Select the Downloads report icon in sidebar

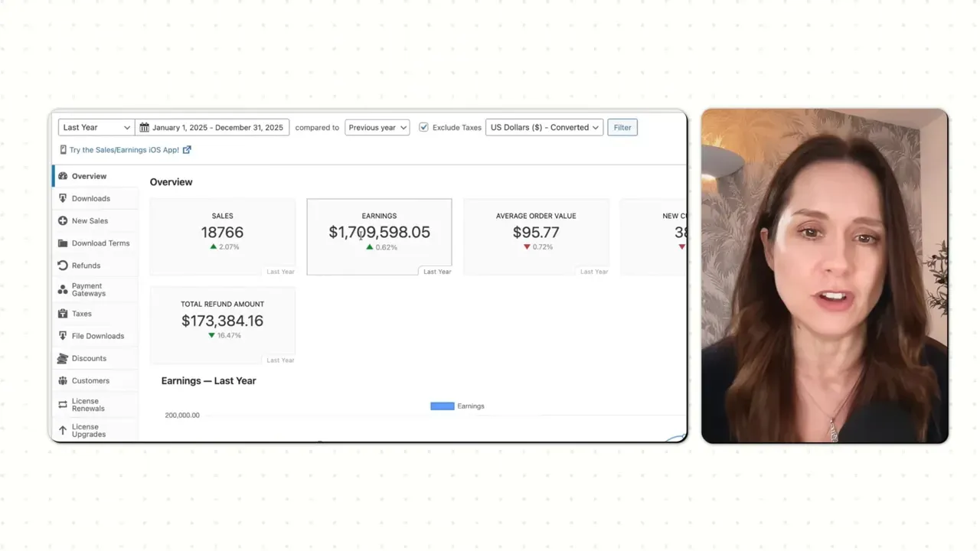[62, 198]
